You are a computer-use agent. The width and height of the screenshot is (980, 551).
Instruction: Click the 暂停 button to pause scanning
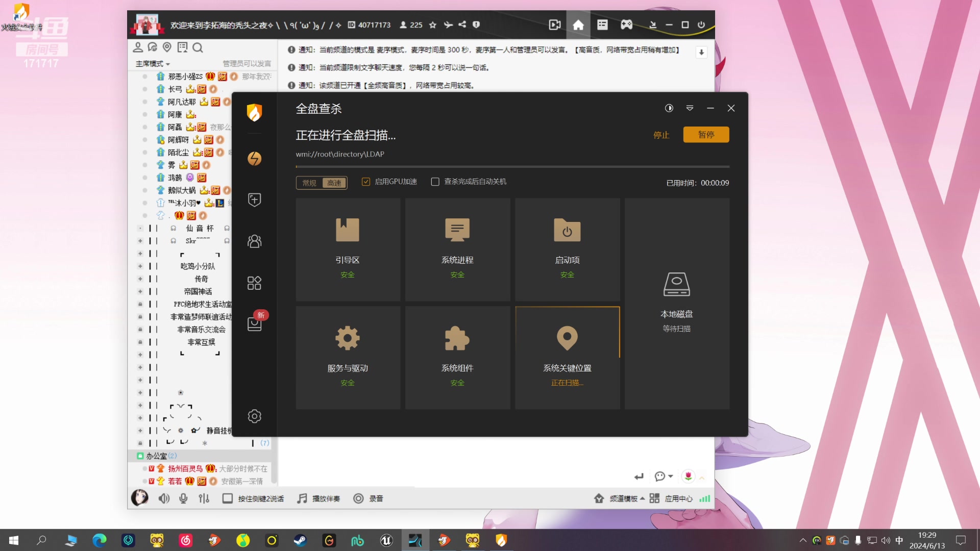pyautogui.click(x=706, y=134)
